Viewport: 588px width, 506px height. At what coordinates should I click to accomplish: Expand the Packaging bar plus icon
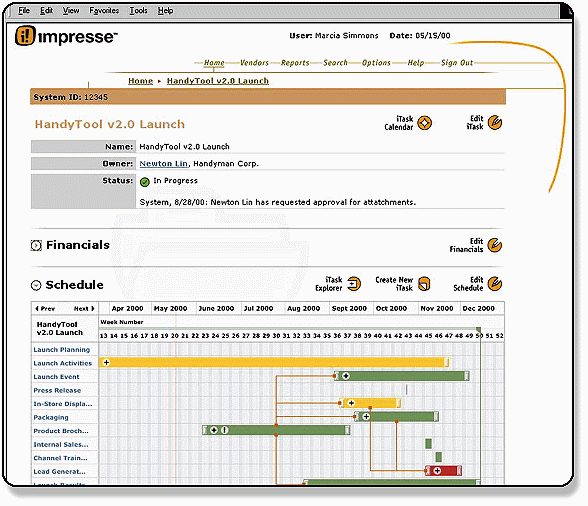[366, 416]
